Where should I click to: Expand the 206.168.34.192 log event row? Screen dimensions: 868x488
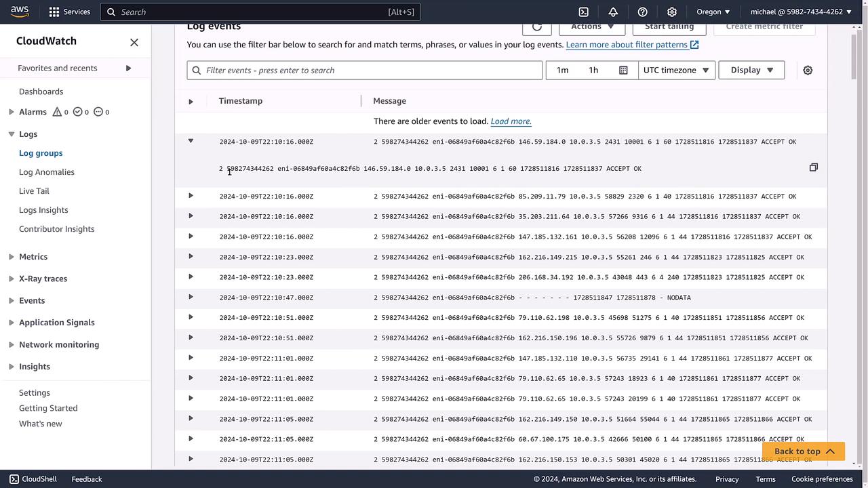click(191, 277)
